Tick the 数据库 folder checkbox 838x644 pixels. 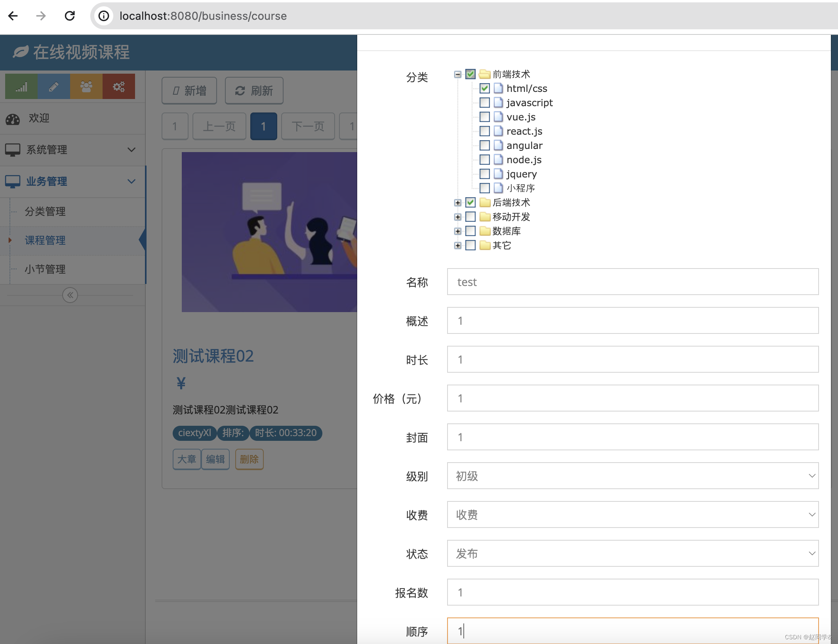tap(470, 231)
